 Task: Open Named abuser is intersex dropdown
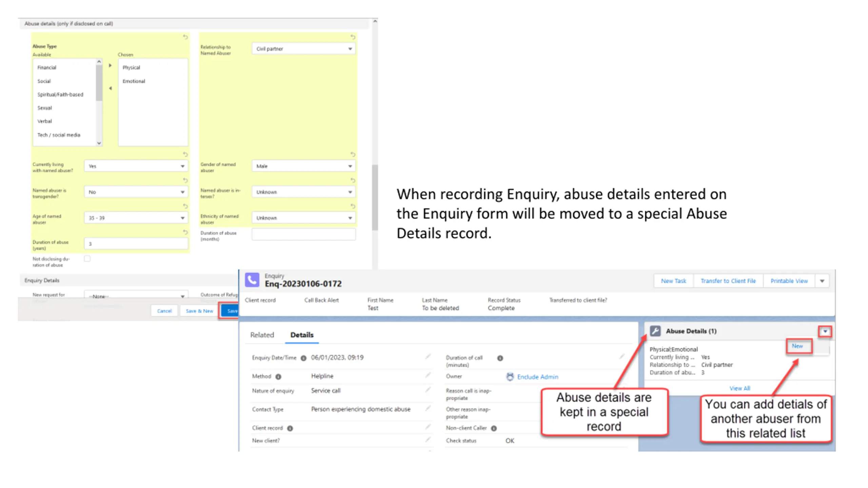pos(303,192)
